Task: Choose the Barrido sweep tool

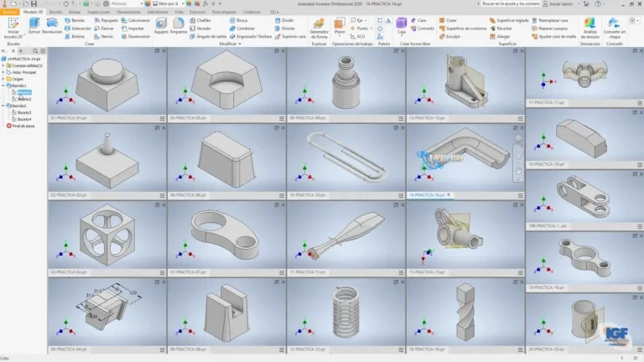Action: (x=75, y=20)
